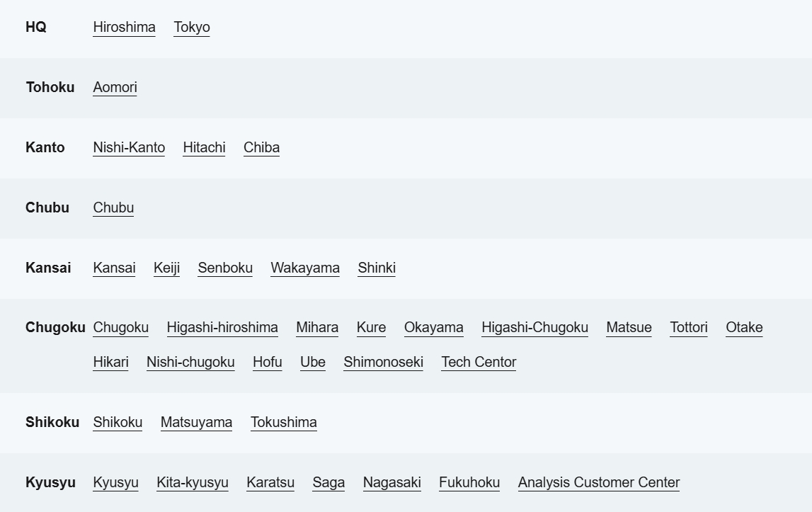Go to the Tottori link
Image resolution: width=812 pixels, height=512 pixels.
689,327
